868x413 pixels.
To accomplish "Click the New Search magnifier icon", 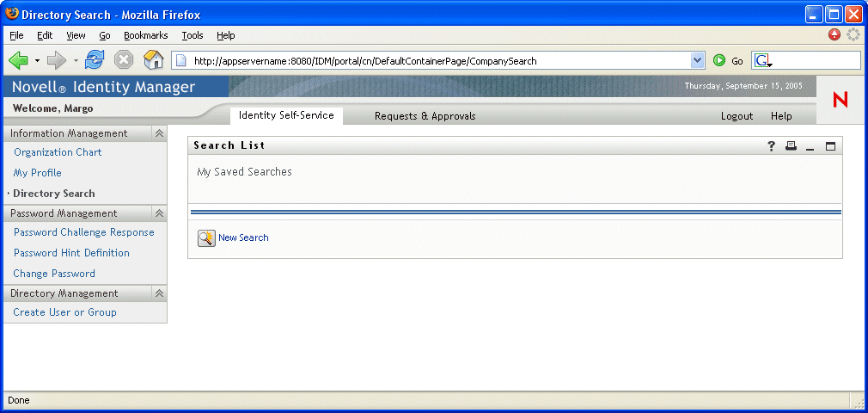I will coord(206,237).
